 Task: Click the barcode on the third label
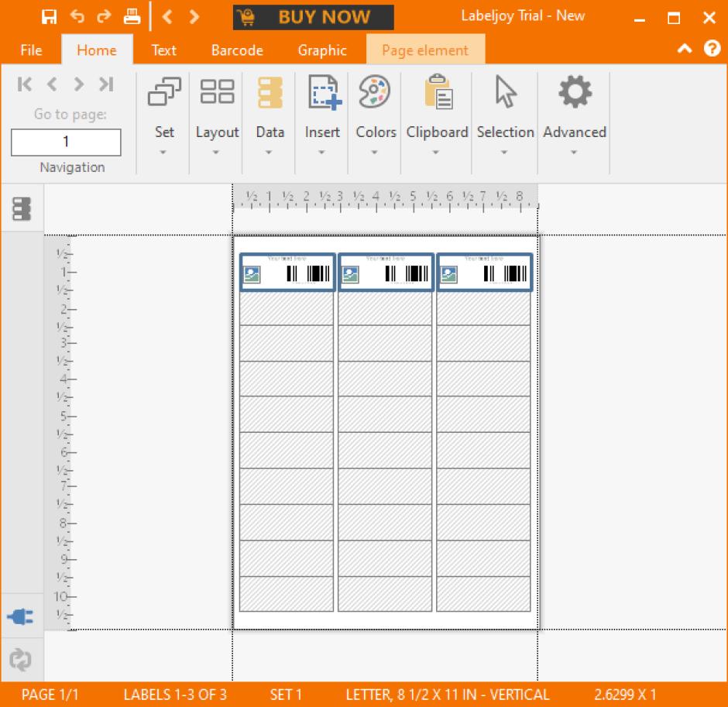tap(505, 274)
